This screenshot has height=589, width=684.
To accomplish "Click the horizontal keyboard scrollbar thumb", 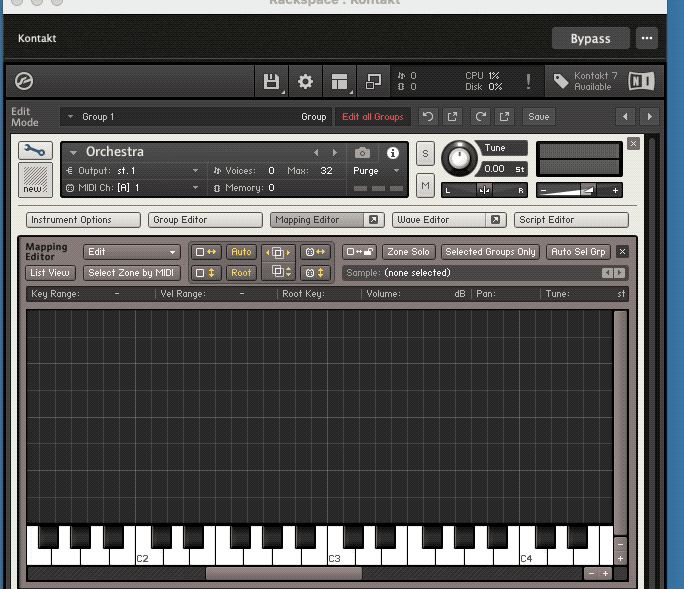I will (284, 574).
